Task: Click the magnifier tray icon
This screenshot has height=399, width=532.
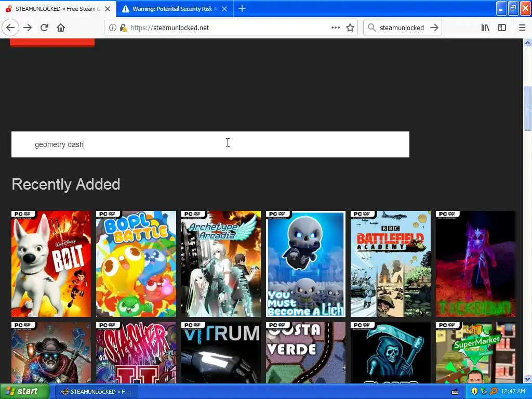Action: [x=494, y=392]
